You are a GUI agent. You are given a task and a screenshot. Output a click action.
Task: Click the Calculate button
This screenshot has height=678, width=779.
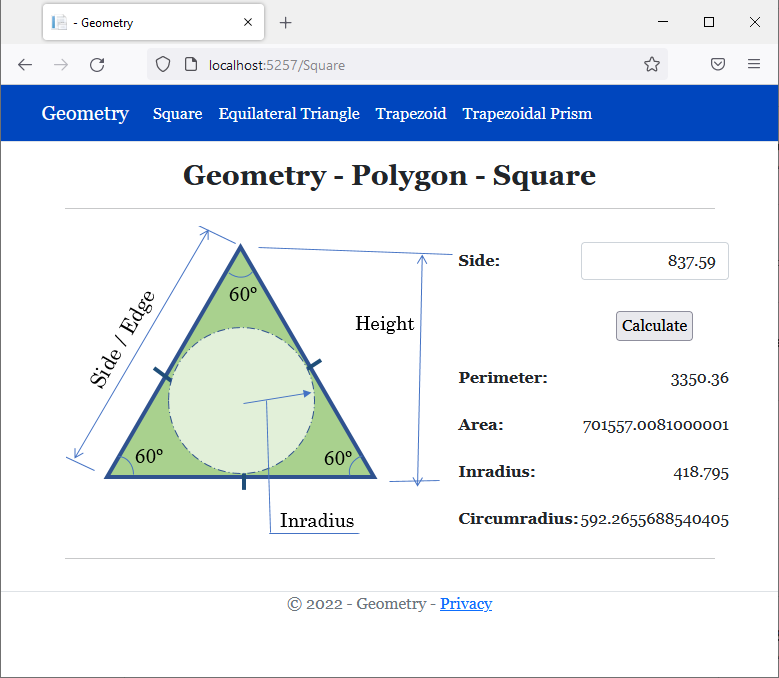pos(654,326)
